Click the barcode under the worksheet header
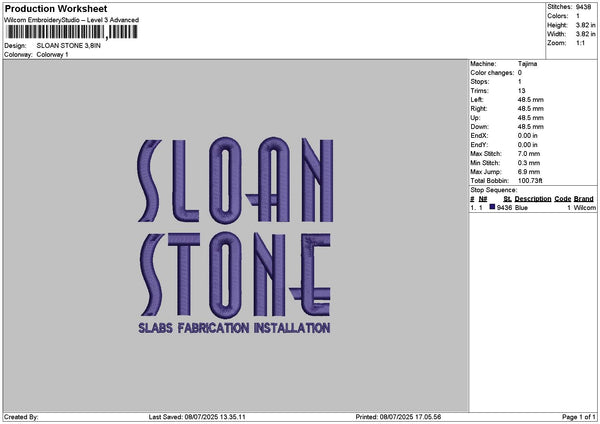 72,32
